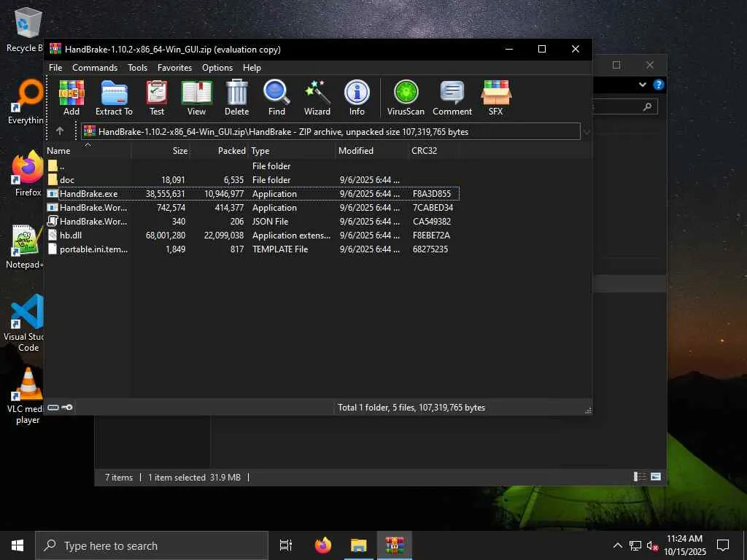Open the View file tool
This screenshot has width=747, height=560.
click(x=196, y=98)
